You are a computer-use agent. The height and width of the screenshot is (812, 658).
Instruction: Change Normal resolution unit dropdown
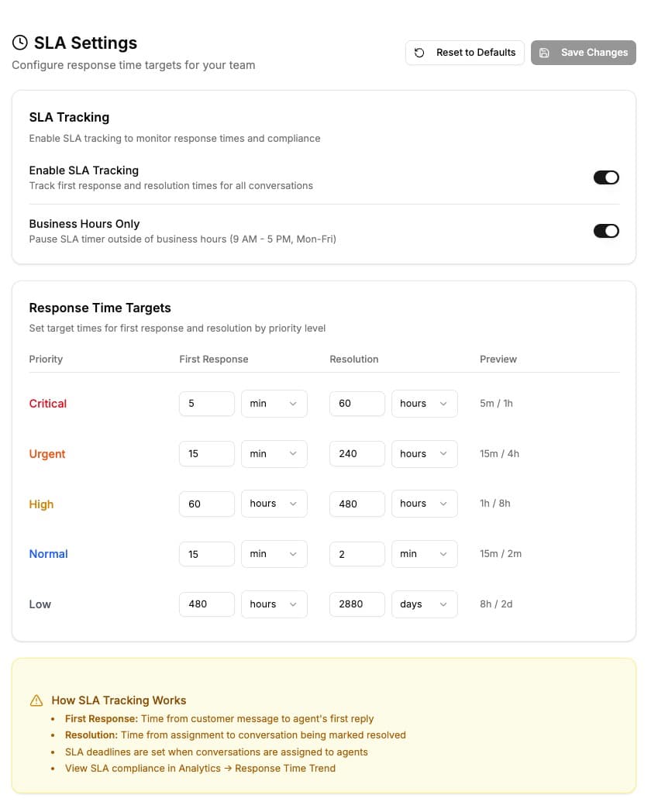(x=424, y=554)
